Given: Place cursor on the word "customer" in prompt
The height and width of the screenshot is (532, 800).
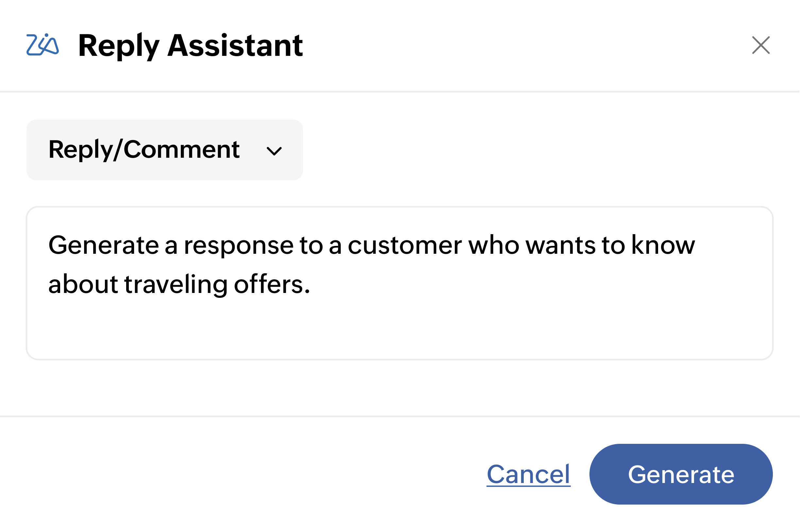Looking at the screenshot, I should pos(404,245).
